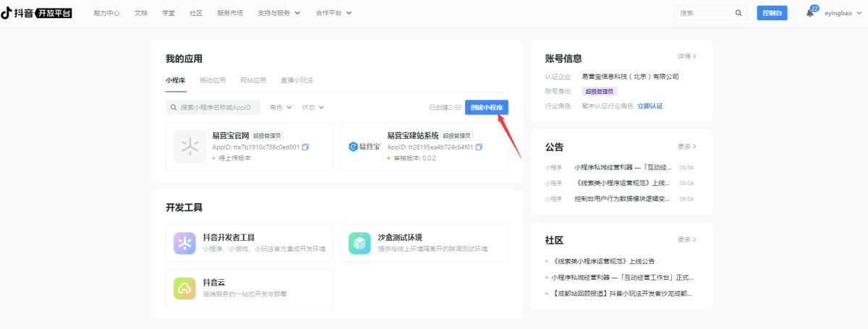
Task: Expand the 支持与服务 dropdown
Action: pyautogui.click(x=279, y=13)
